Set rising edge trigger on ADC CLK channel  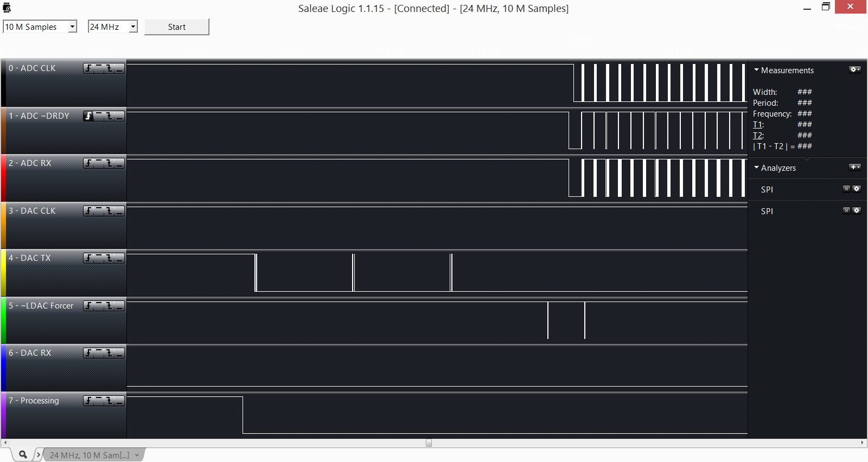[88, 68]
